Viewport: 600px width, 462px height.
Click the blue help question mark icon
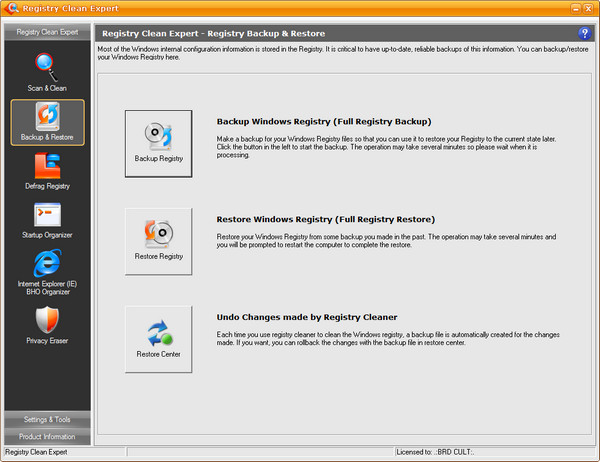[x=584, y=32]
